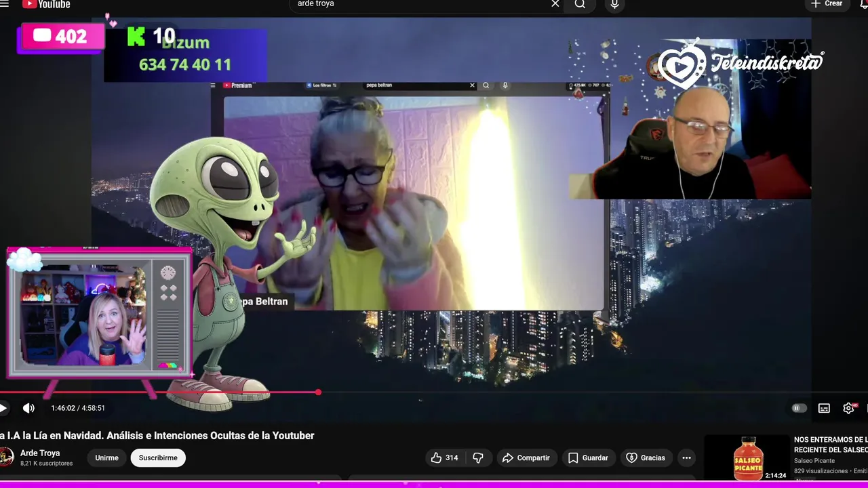Viewport: 868px width, 488px height.
Task: Click the Compartir button
Action: pyautogui.click(x=526, y=457)
